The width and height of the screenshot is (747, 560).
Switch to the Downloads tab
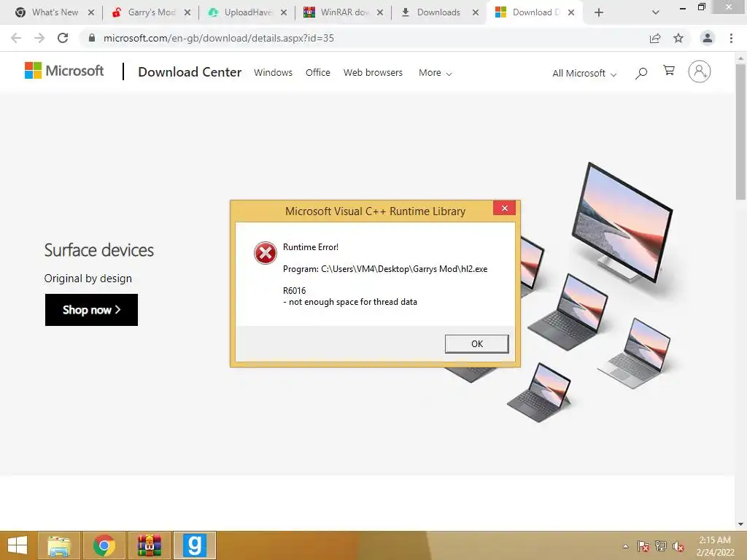[438, 12]
